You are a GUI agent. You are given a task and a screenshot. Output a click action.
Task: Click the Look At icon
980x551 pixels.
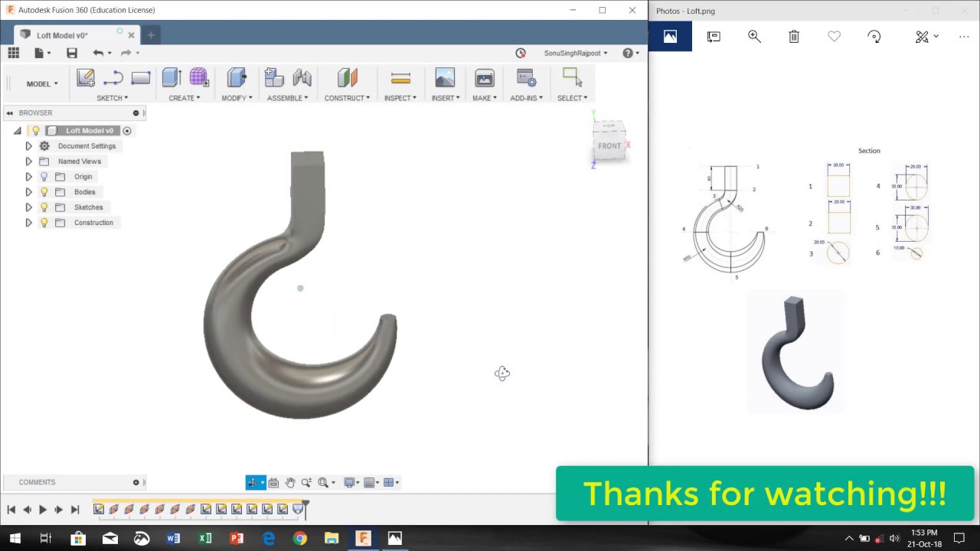(273, 482)
